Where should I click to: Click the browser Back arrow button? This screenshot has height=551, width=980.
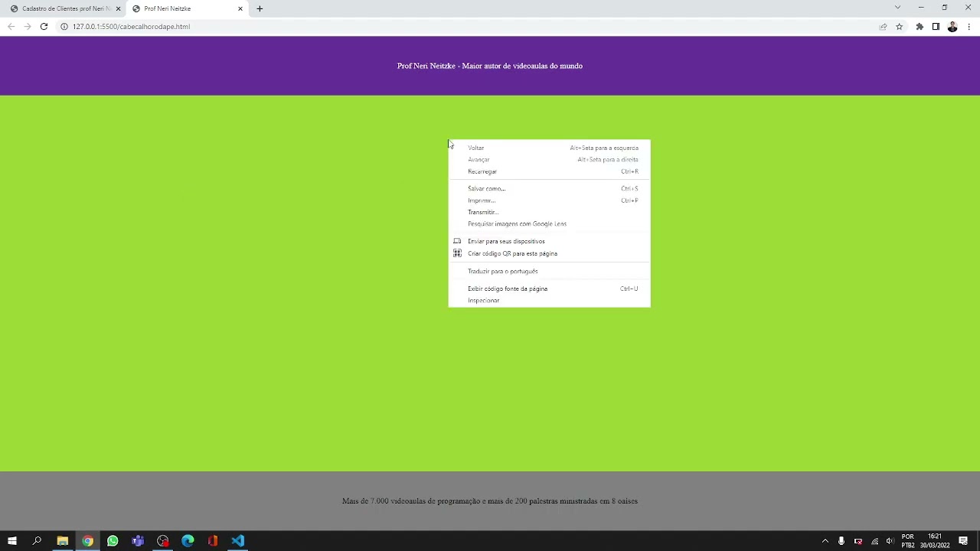point(11,26)
